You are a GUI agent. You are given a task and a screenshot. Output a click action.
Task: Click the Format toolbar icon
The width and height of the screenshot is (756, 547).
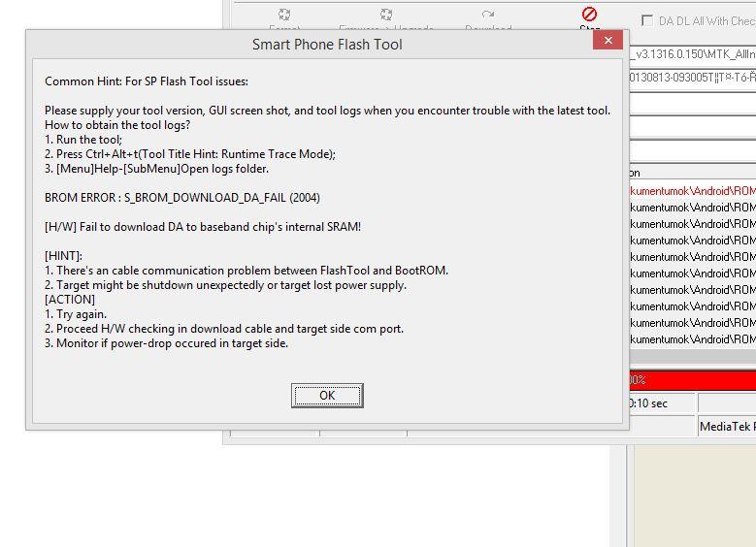pyautogui.click(x=284, y=15)
